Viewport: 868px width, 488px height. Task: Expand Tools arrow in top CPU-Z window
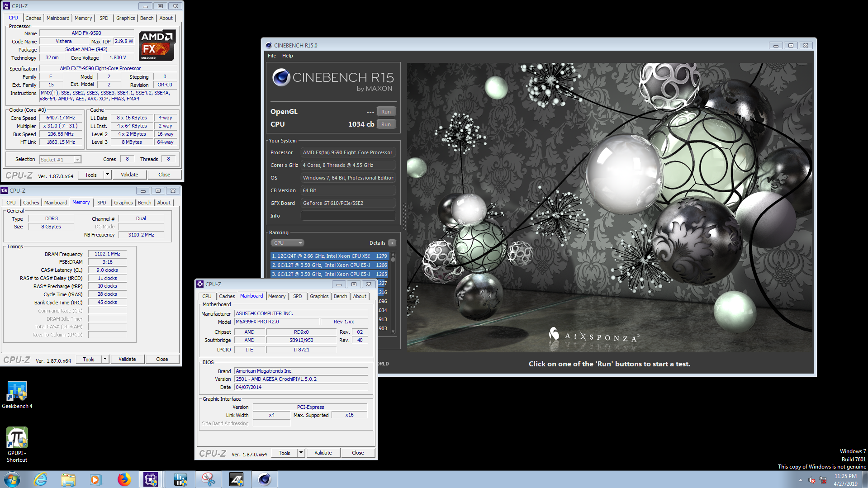(107, 175)
